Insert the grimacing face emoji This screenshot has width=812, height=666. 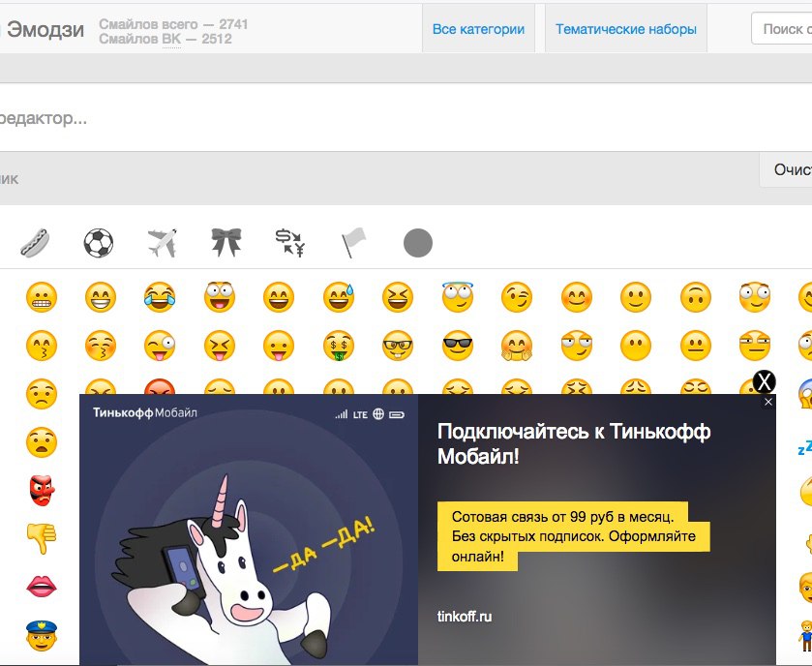(42, 297)
